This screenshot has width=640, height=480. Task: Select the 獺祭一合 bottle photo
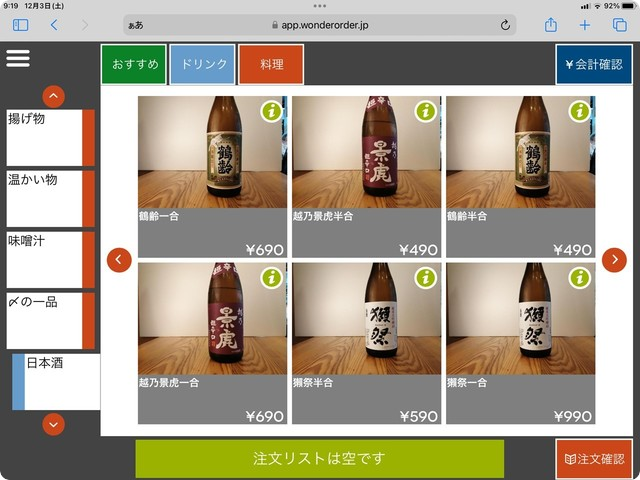click(520, 319)
